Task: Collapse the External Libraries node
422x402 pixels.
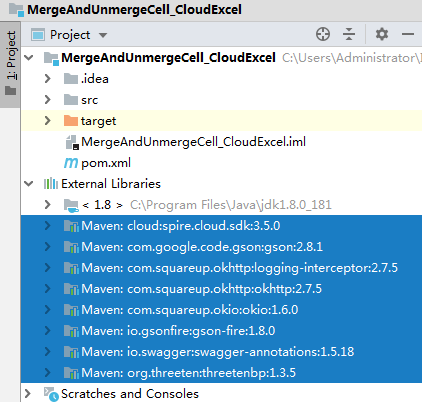Action: click(x=29, y=184)
